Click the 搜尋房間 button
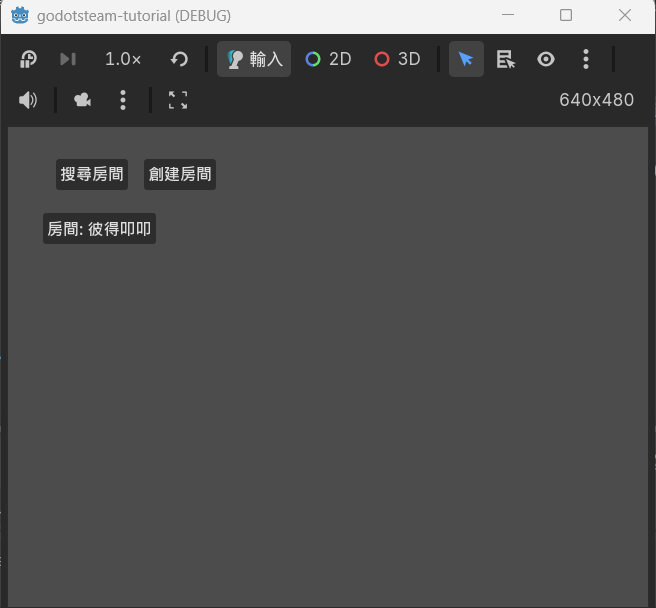656x608 pixels. tap(92, 174)
